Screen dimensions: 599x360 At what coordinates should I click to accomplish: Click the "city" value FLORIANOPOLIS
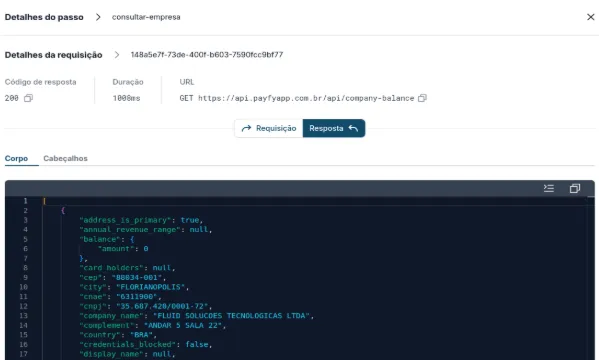(151, 287)
